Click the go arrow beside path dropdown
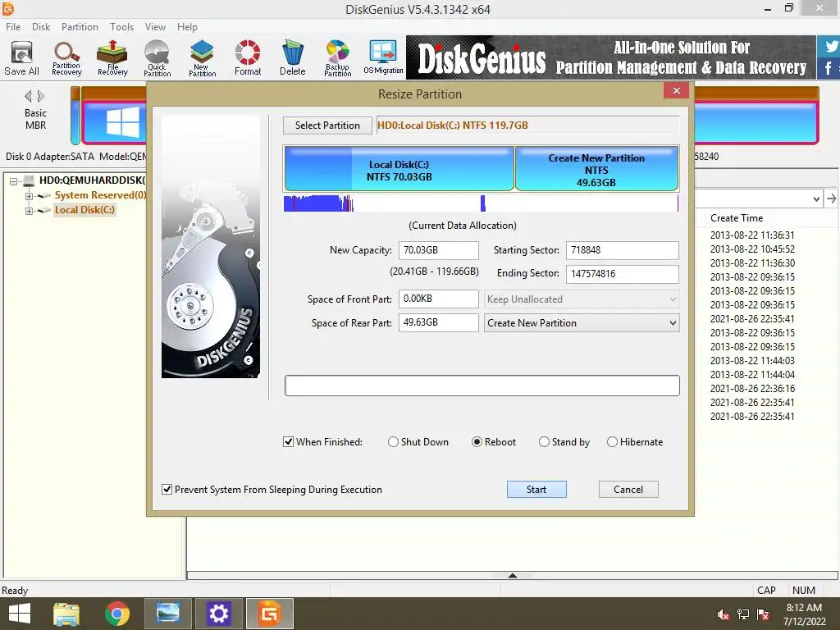The width and height of the screenshot is (840, 630). click(x=831, y=199)
